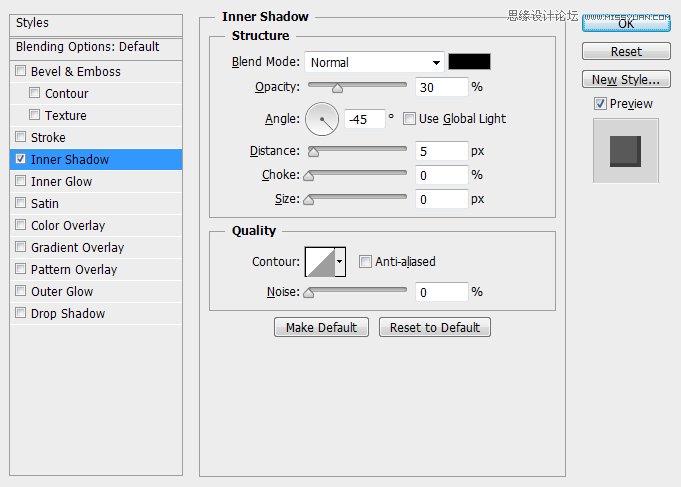Confirm with the OK button

pos(626,23)
